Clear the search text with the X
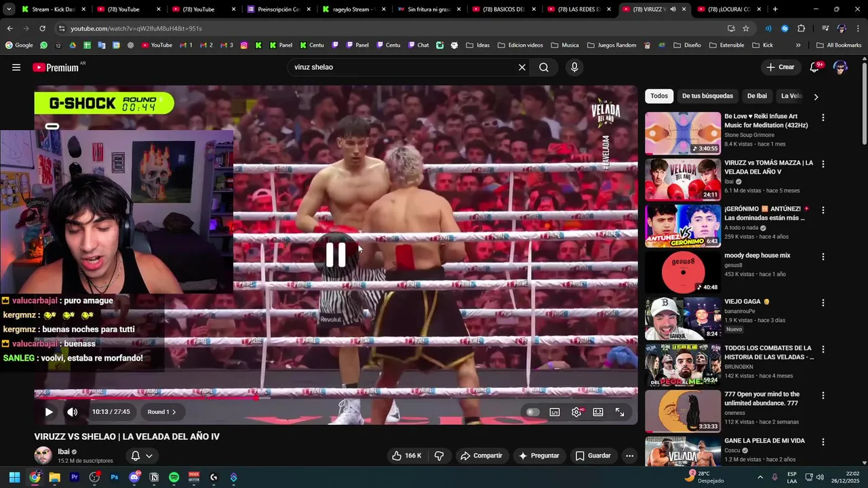This screenshot has height=488, width=868. (x=522, y=67)
